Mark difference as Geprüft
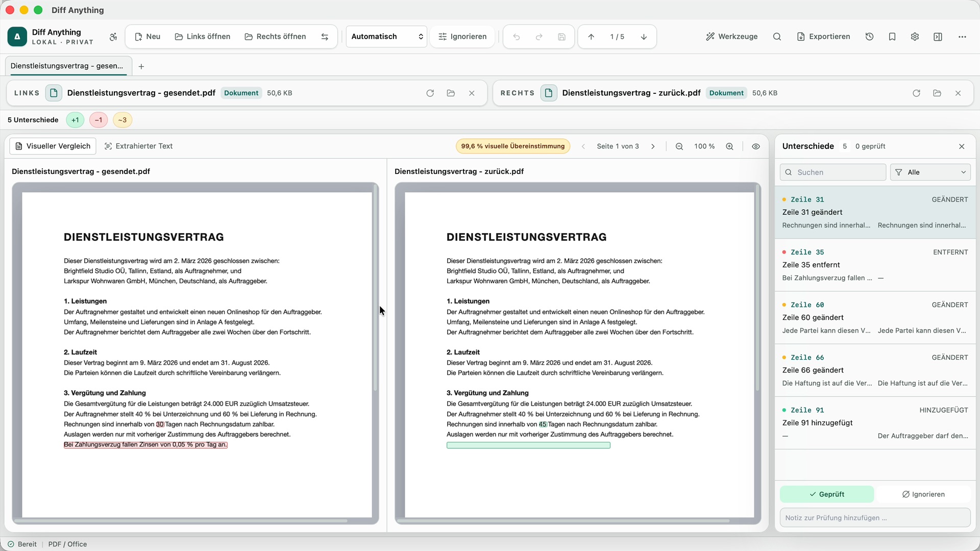980x551 pixels. click(x=827, y=494)
